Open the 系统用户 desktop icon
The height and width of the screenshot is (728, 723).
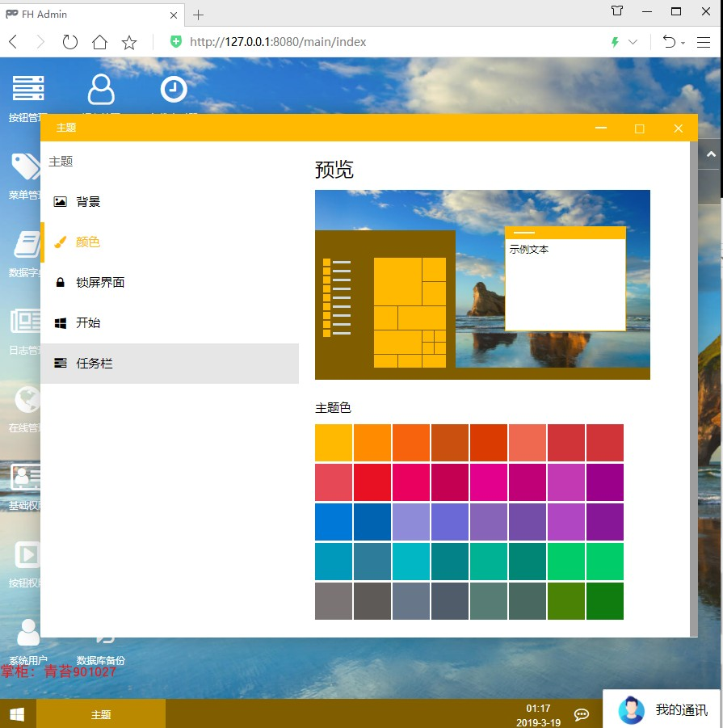[27, 642]
